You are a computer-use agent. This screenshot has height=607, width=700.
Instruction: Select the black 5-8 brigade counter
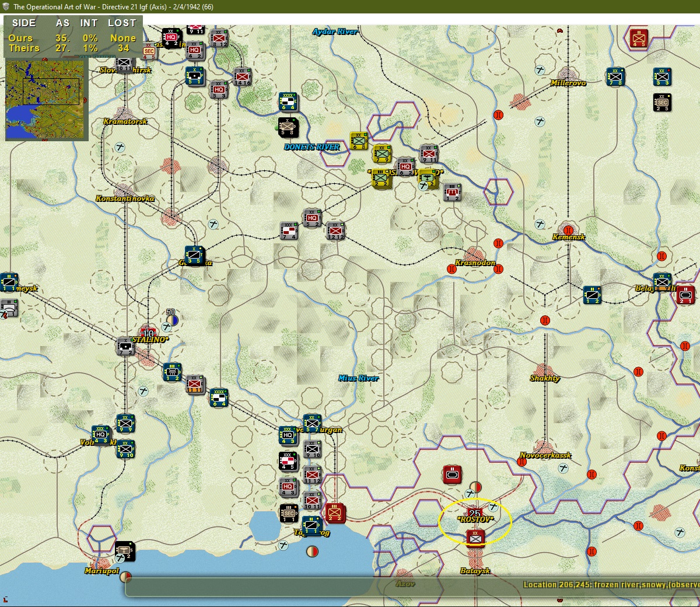288,127
